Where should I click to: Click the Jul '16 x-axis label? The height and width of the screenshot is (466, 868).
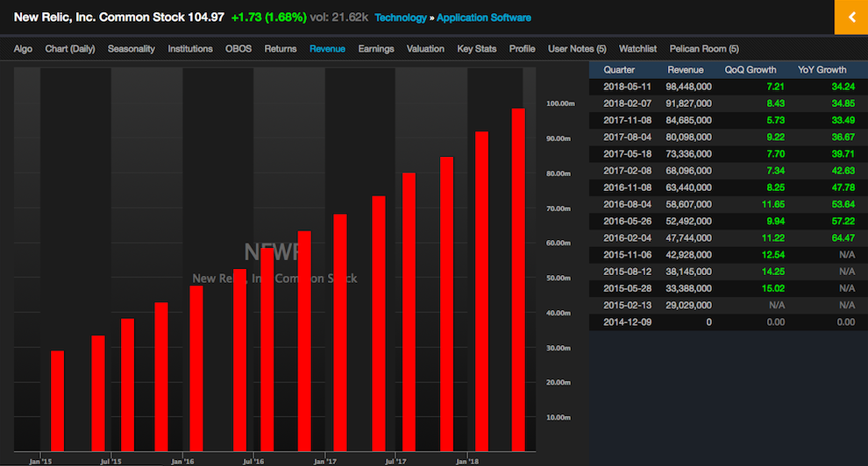click(253, 461)
